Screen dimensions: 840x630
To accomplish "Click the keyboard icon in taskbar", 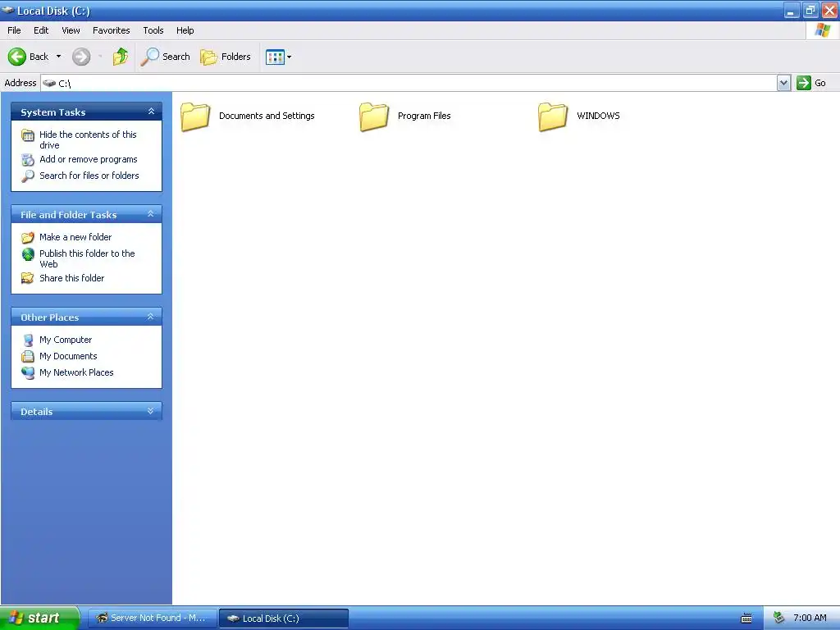I will point(746,619).
